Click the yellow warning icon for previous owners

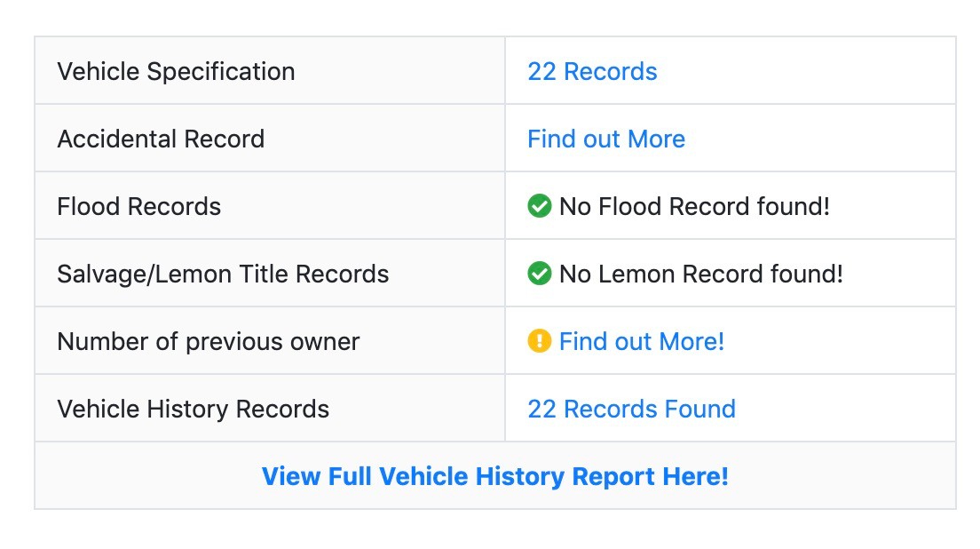(x=542, y=340)
